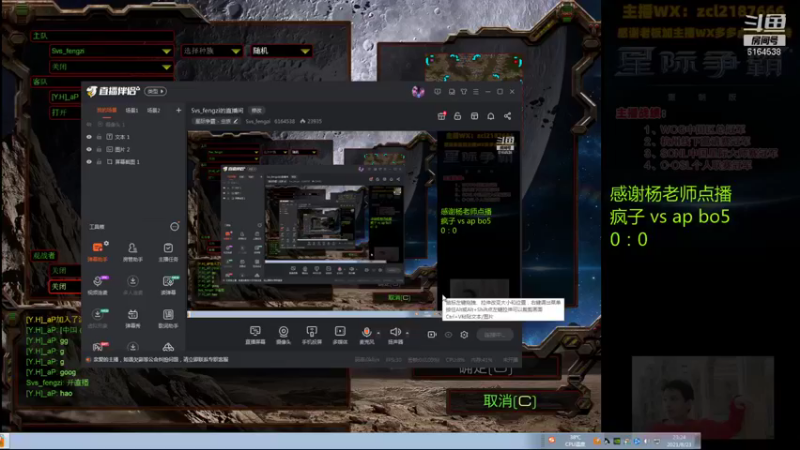This screenshot has height=450, width=800.
Task: Switch to the 场景1 scene tab
Action: 132,110
